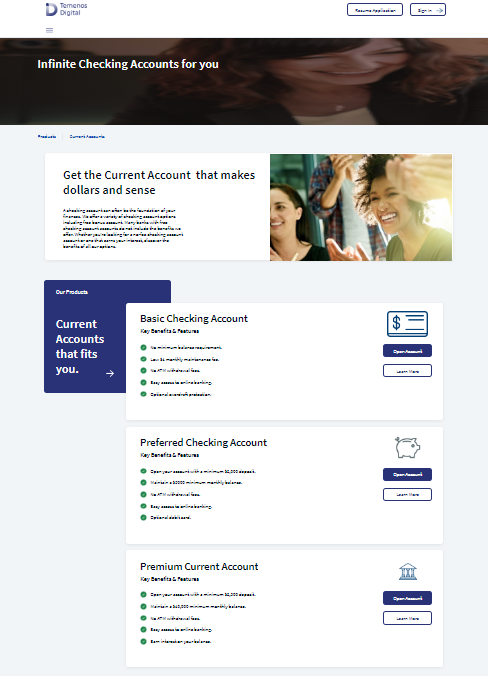The width and height of the screenshot is (488, 676).
Task: Click the Our Products panel heading
Action: 72,292
